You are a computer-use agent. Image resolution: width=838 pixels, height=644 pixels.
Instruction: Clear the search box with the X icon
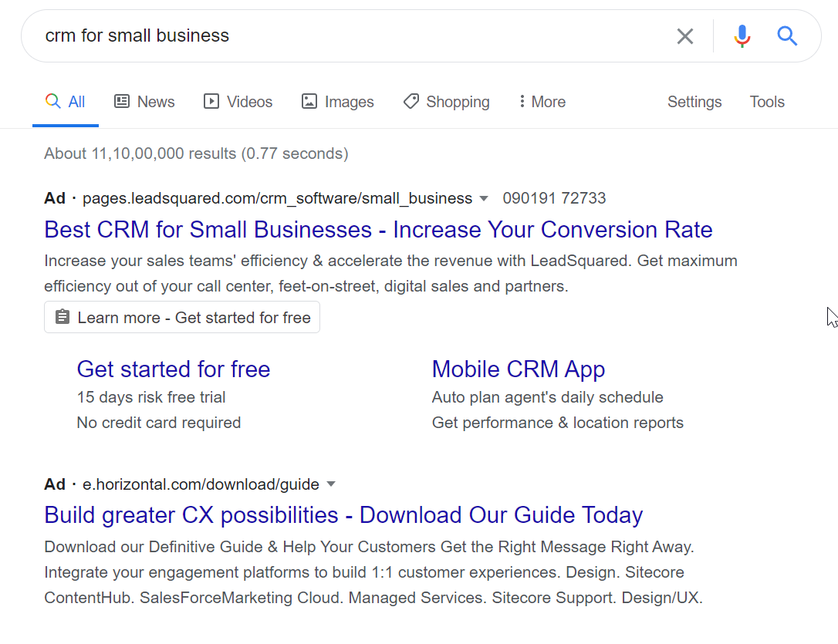[684, 36]
